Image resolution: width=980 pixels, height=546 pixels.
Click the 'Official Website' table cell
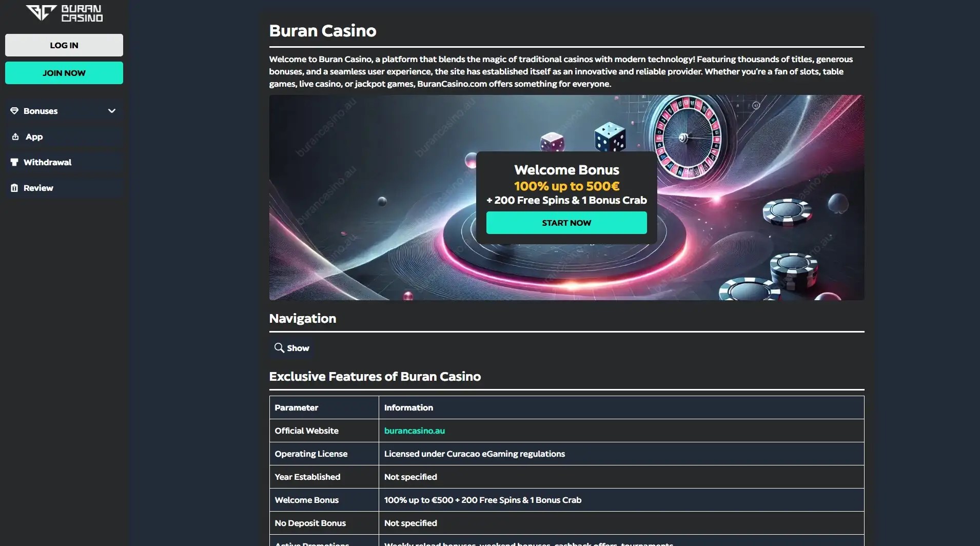[x=324, y=431]
